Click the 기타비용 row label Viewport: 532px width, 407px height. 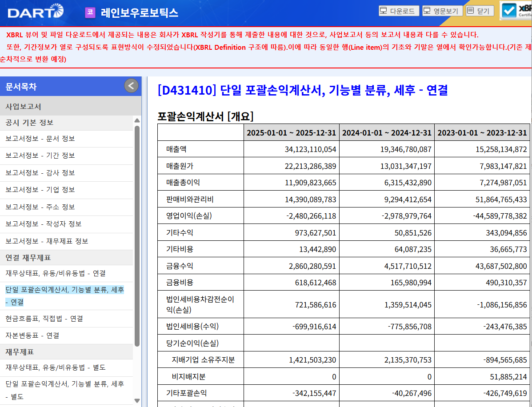(180, 249)
